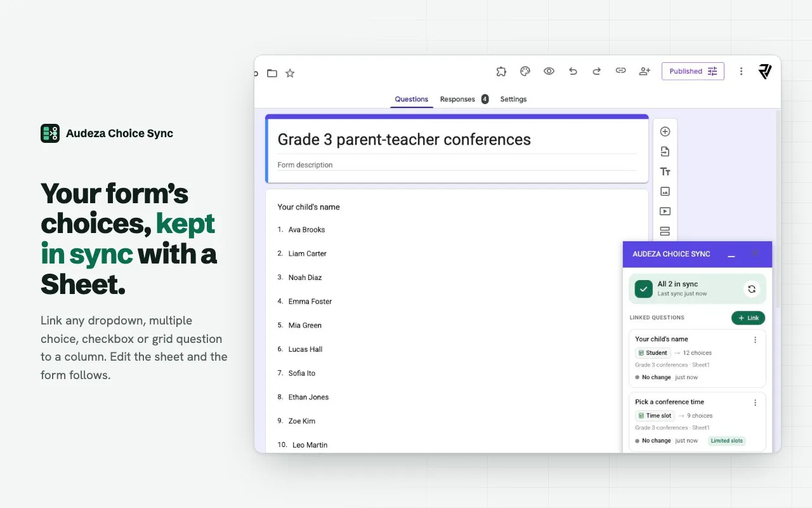The height and width of the screenshot is (508, 812).
Task: Close the Audeza Choice Sync panel
Action: coord(755,254)
